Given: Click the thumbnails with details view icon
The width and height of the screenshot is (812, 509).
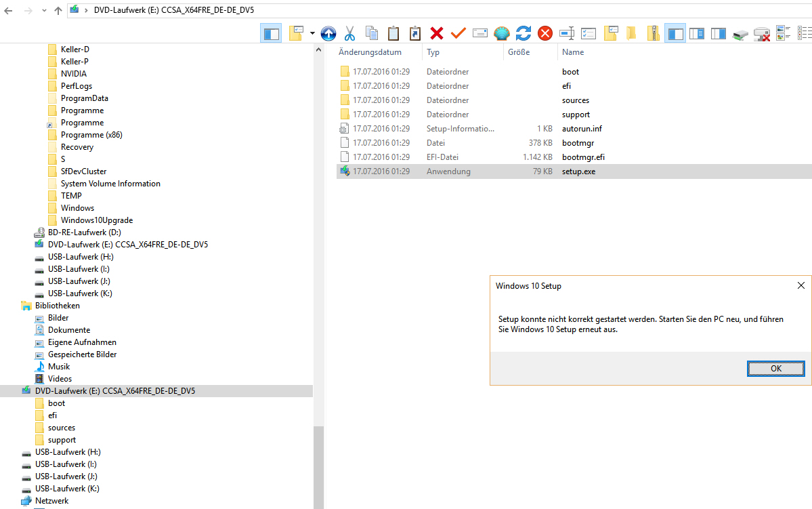Looking at the screenshot, I should click(783, 33).
